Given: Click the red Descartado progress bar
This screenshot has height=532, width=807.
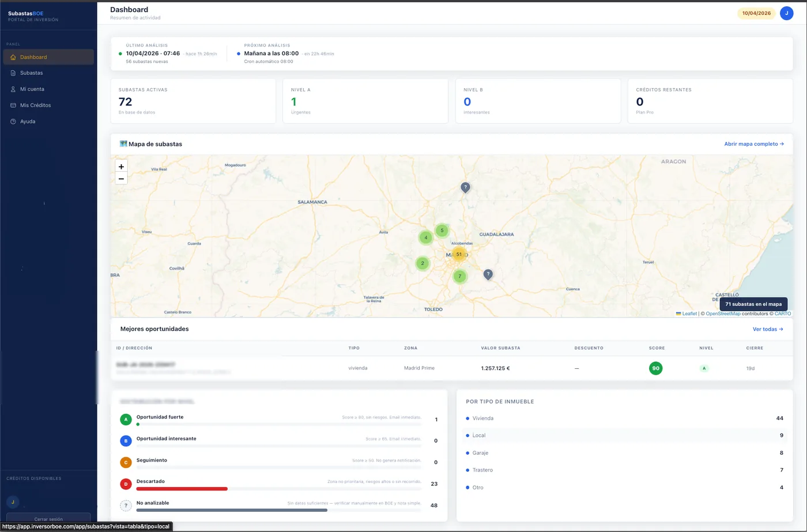Looking at the screenshot, I should (182, 489).
